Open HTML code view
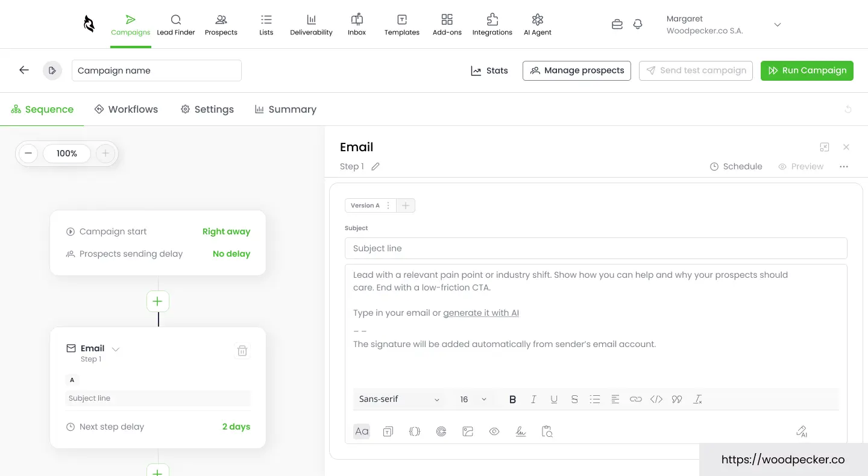 656,399
